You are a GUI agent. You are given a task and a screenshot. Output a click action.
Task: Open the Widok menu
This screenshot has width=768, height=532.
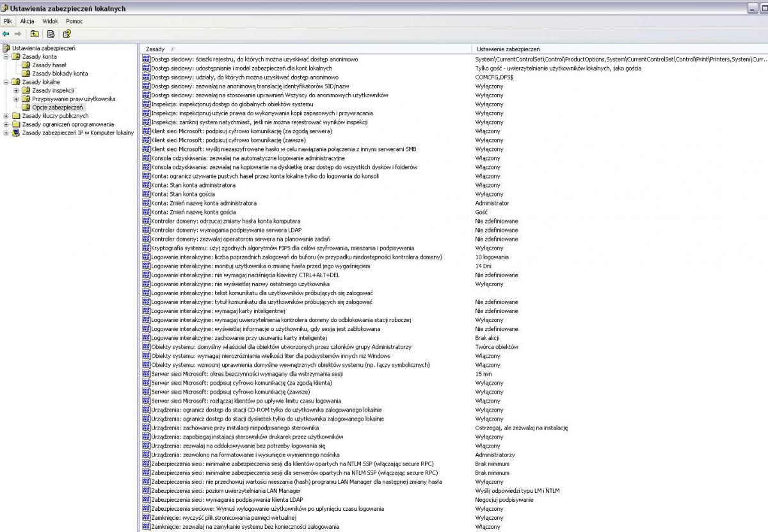click(x=50, y=21)
